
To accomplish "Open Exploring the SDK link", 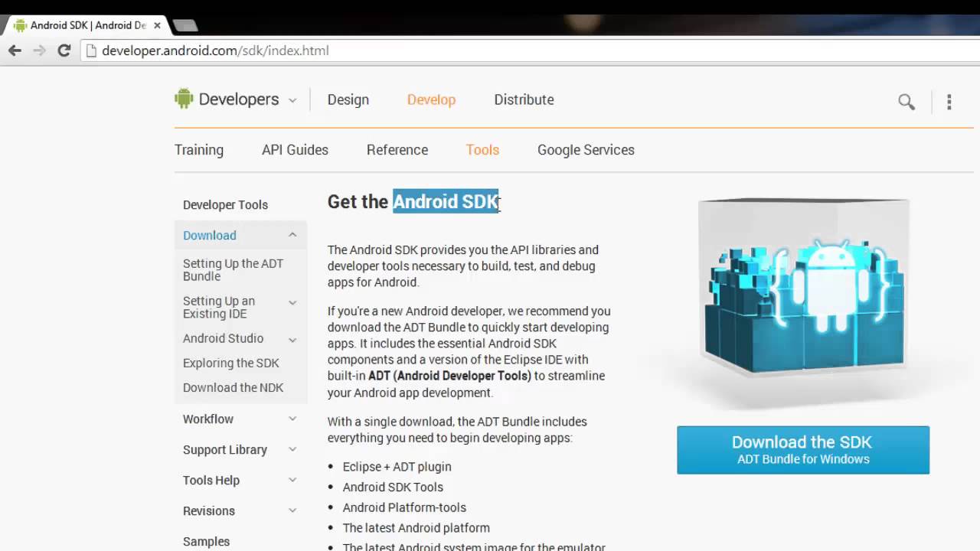I will click(230, 363).
